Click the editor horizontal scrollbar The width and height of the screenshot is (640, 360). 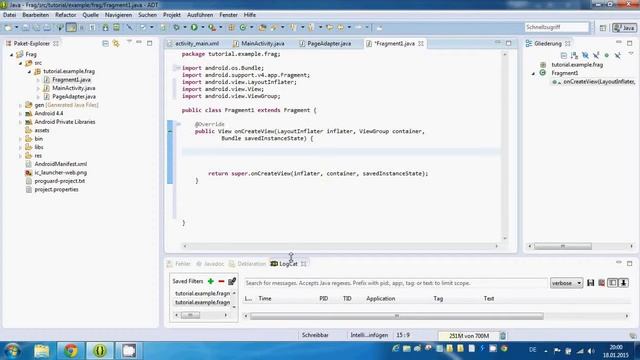point(340,246)
